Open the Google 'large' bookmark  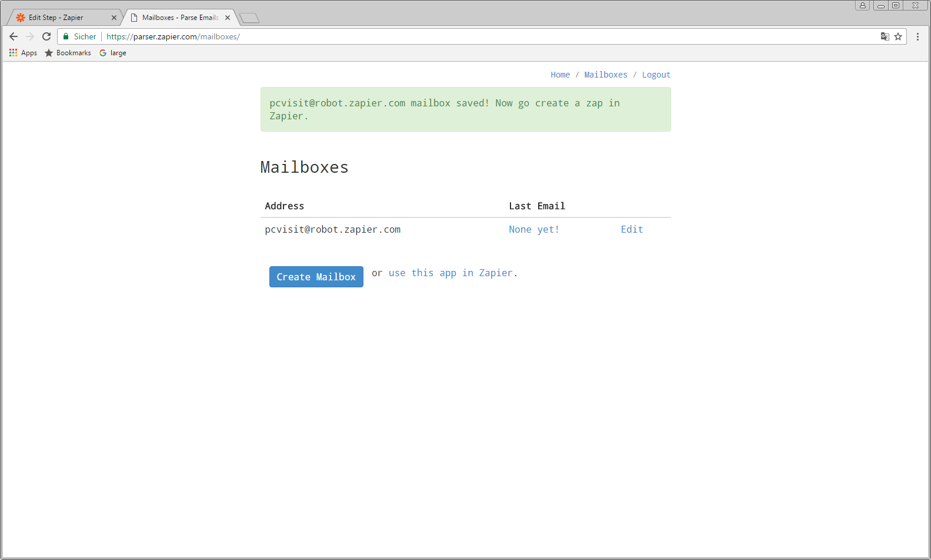click(112, 53)
